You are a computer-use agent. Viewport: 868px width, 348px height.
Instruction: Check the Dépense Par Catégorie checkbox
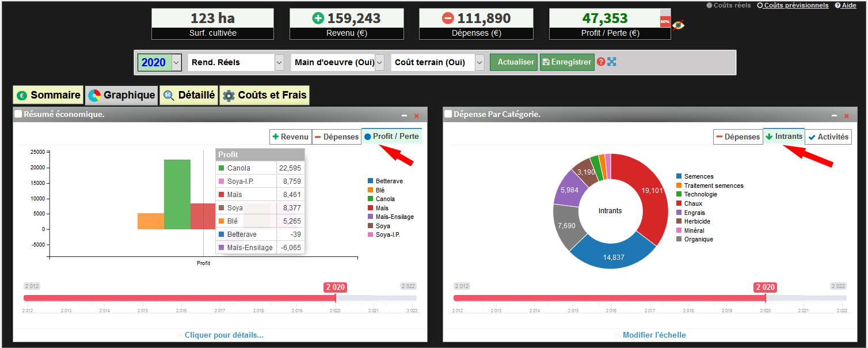pos(448,114)
